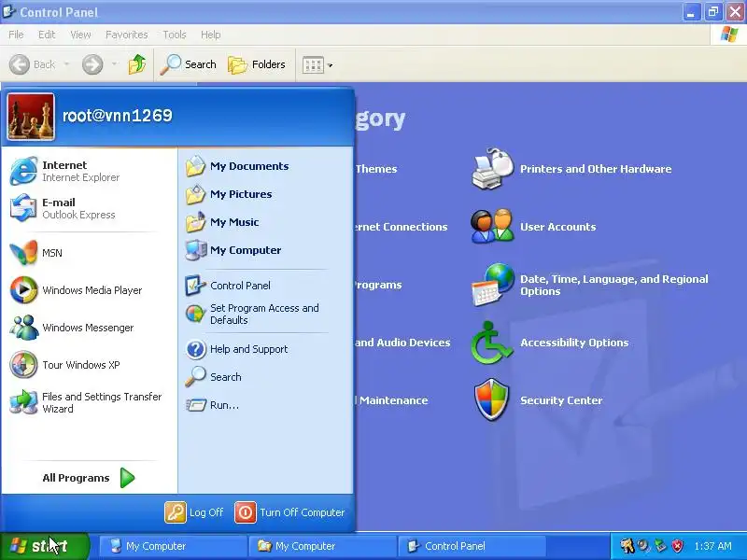Switch to Control Panel taskbar button

tap(472, 546)
